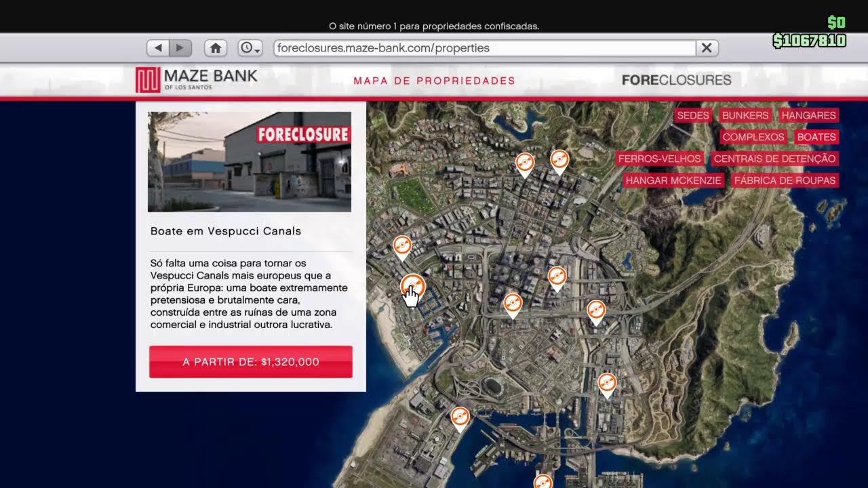
Task: Click the Foreclosures site logo
Action: 676,80
